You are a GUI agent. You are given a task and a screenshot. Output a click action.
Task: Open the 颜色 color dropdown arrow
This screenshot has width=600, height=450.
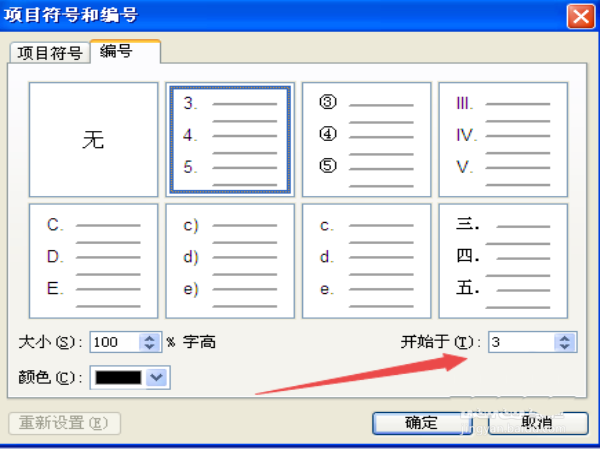click(157, 377)
